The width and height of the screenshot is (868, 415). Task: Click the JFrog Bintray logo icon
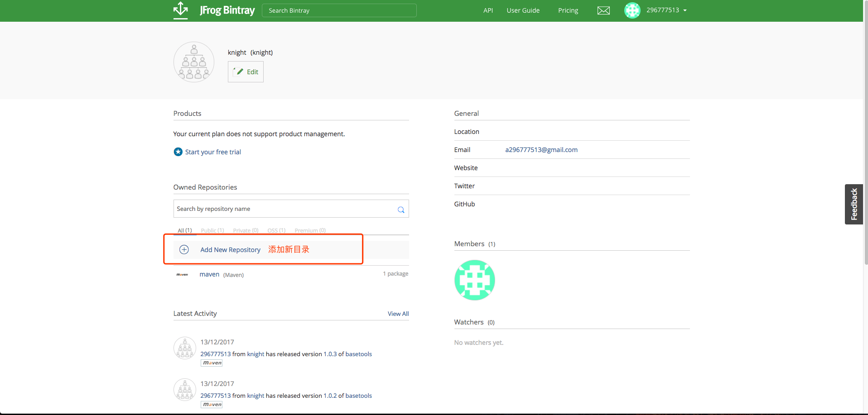tap(181, 10)
